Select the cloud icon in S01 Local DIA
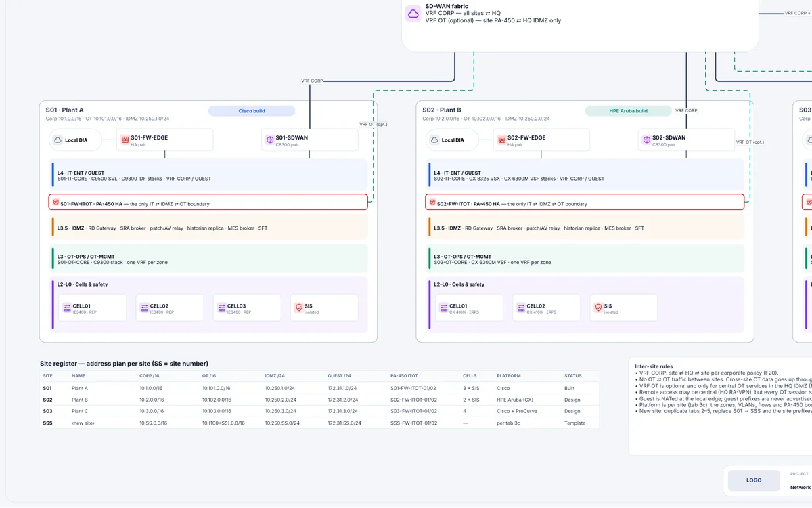The width and height of the screenshot is (812, 508). coord(58,140)
